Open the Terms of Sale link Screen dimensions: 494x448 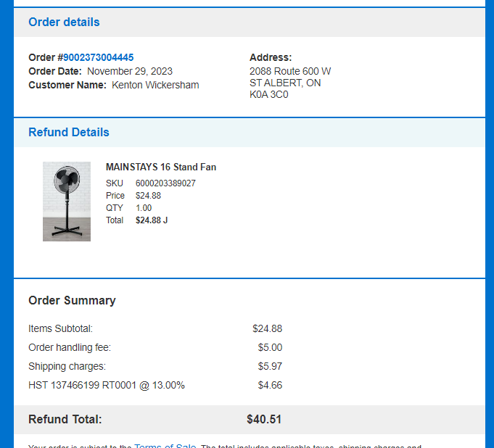[165, 446]
